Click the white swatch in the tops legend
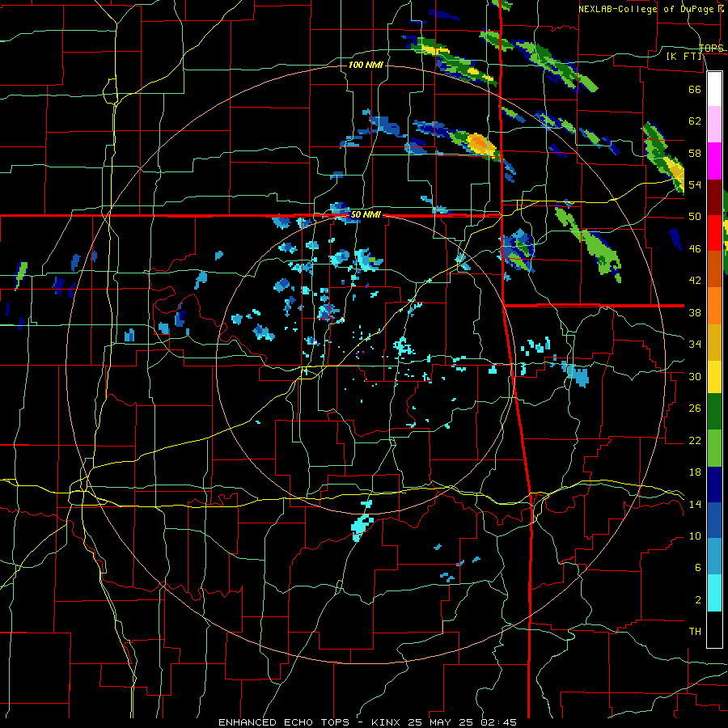The image size is (728, 728). [714, 89]
